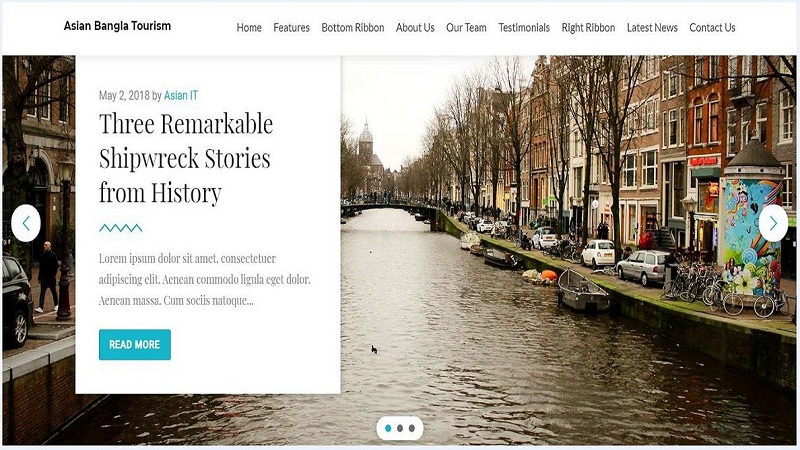
Task: Go to the previous slide arrow
Action: click(x=26, y=223)
